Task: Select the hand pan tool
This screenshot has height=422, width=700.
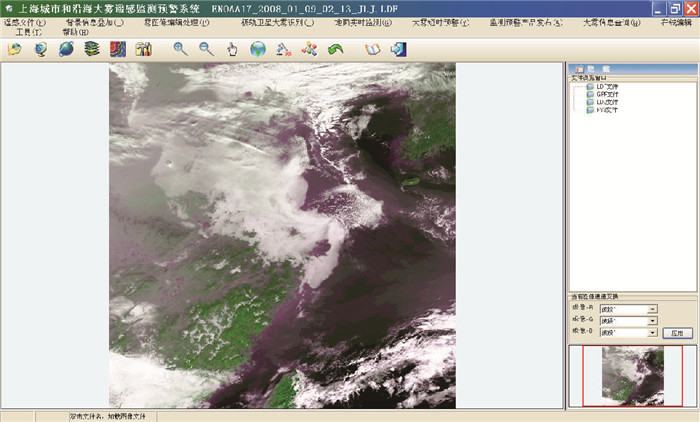Action: coord(232,48)
